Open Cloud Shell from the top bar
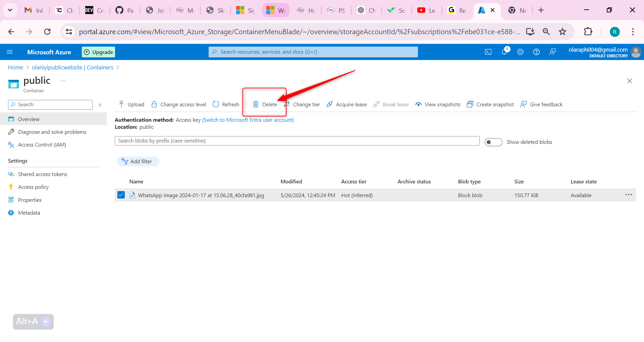The image size is (644, 342). (488, 52)
